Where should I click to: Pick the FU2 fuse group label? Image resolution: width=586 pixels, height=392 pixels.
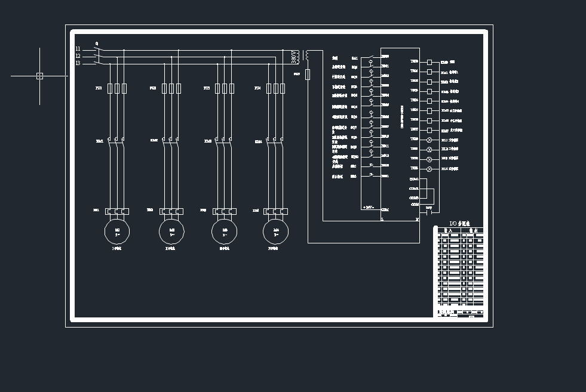[153, 88]
